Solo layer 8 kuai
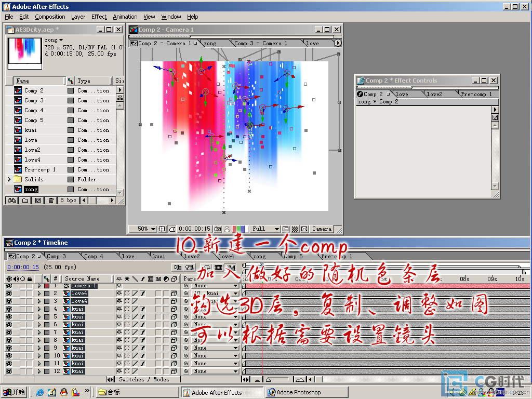The height and width of the screenshot is (399, 532). (x=22, y=340)
